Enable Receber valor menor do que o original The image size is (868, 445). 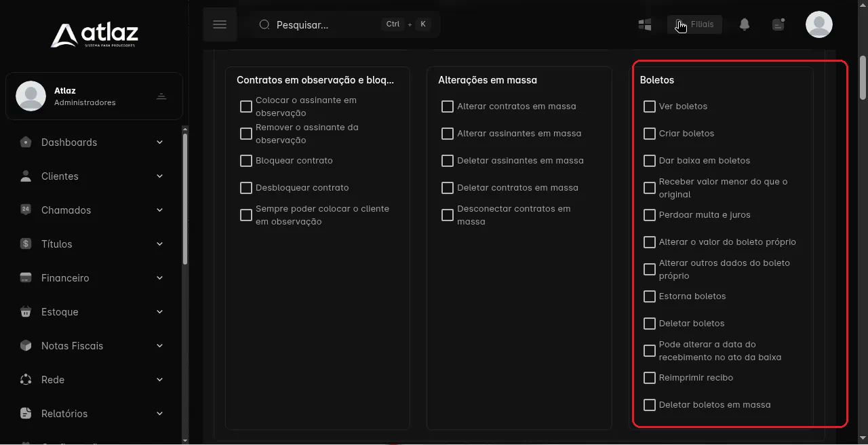[650, 188]
